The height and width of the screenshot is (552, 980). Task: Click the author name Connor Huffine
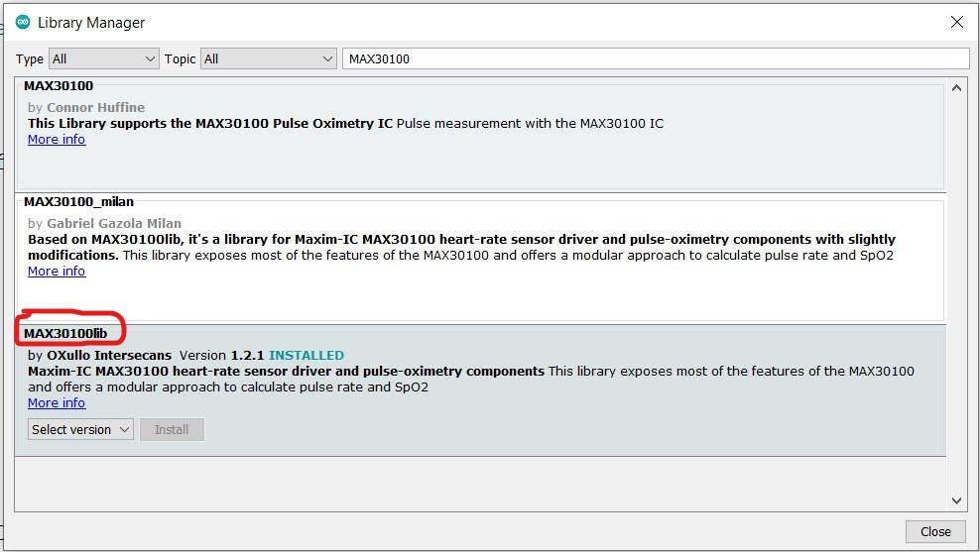[x=95, y=107]
